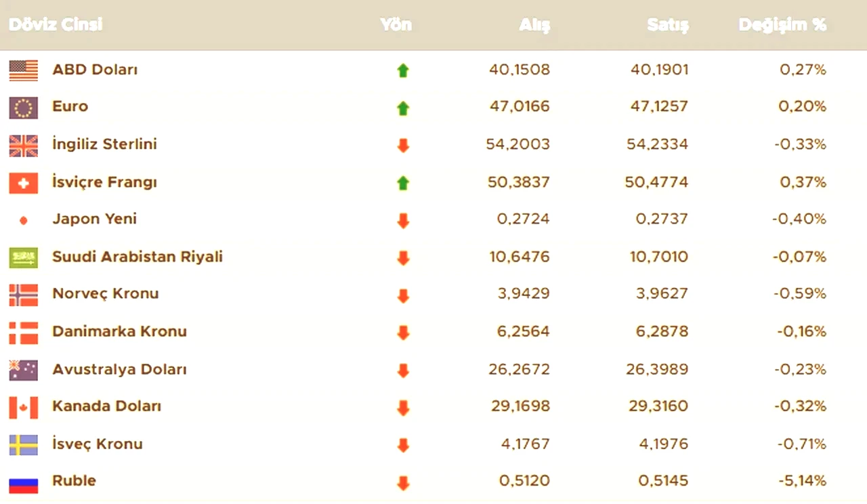The height and width of the screenshot is (504, 867).
Task: Click the United States flag icon
Action: (x=24, y=70)
